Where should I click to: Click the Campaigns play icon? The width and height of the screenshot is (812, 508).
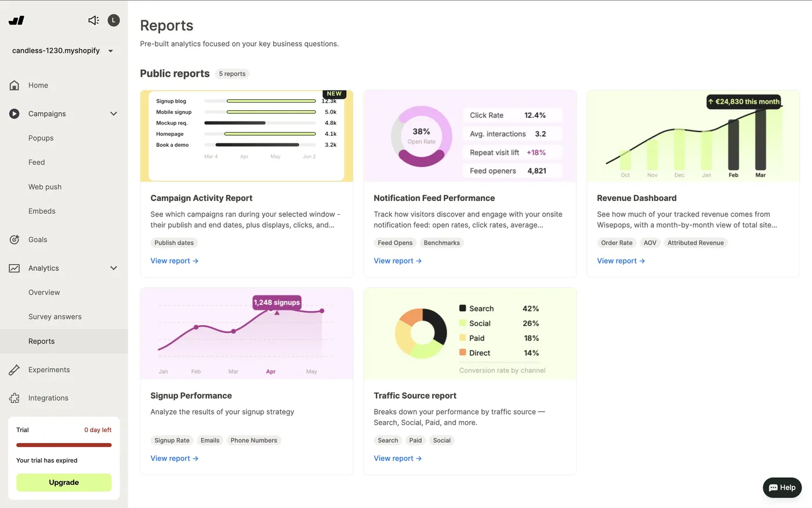[14, 114]
